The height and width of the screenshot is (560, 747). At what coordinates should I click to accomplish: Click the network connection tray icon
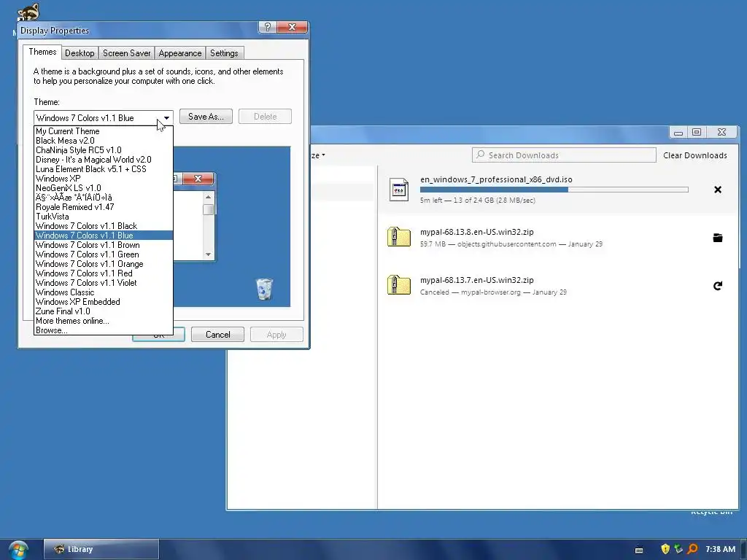coord(678,549)
